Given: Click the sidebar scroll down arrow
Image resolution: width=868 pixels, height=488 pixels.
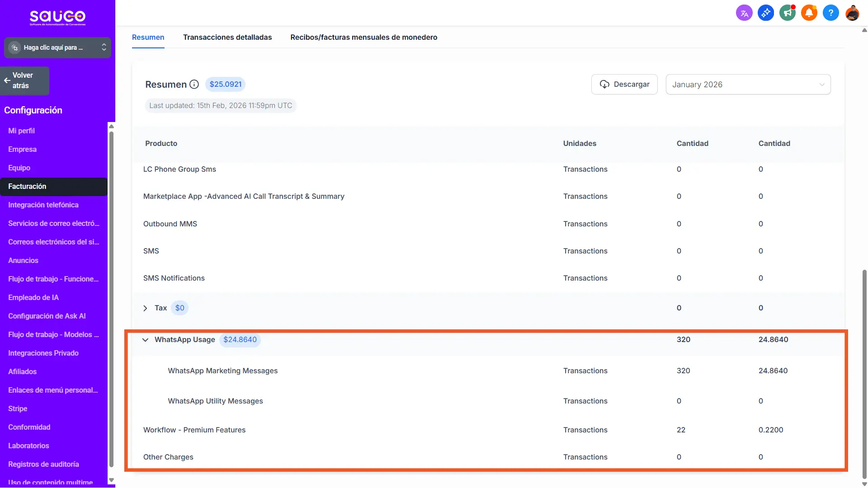Looking at the screenshot, I should (111, 480).
